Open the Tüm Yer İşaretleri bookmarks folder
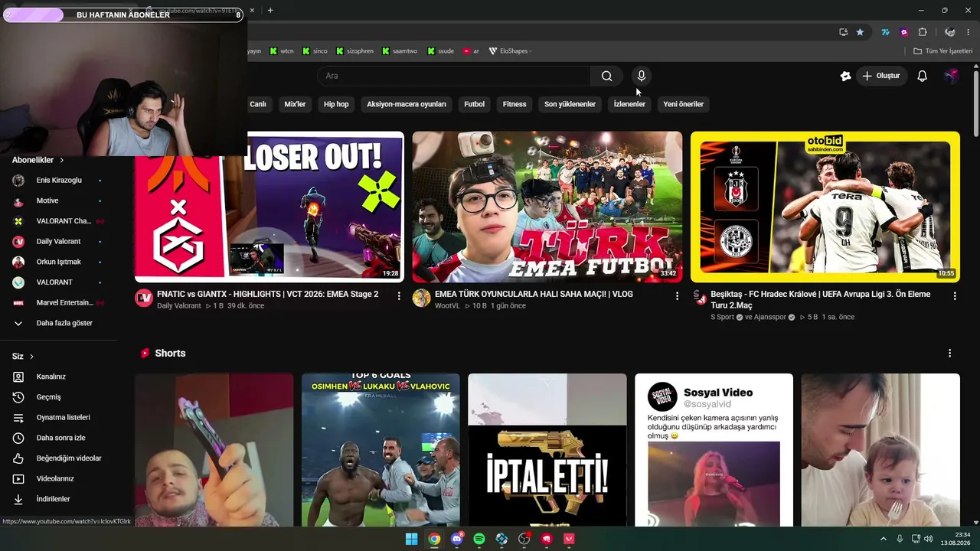 (x=943, y=51)
